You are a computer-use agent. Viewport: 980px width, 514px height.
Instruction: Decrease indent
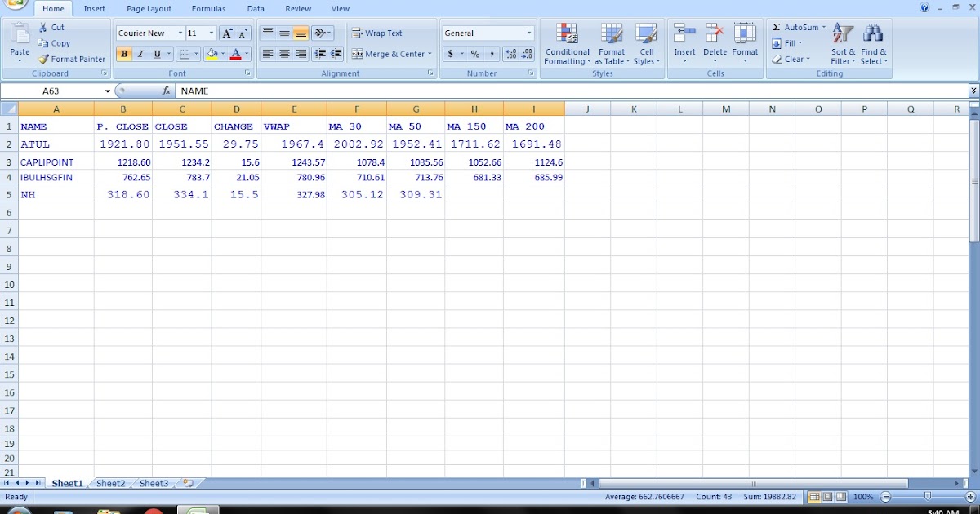click(319, 54)
